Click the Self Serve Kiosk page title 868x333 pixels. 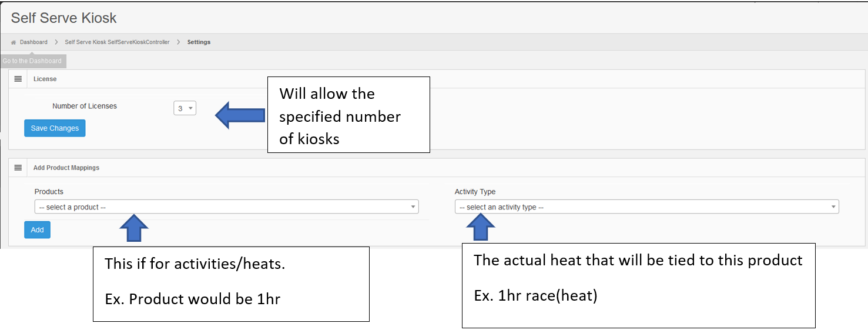tap(64, 18)
